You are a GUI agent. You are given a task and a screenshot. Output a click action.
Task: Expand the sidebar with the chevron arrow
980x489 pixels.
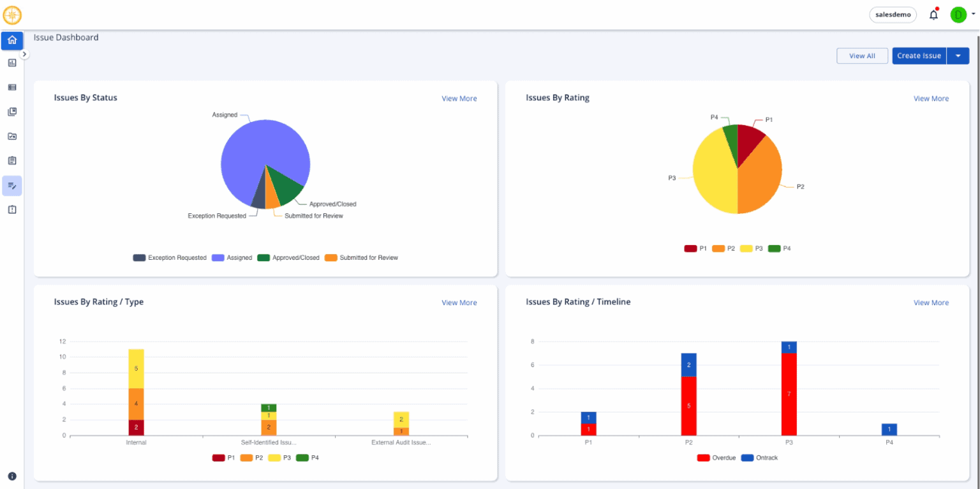pos(24,54)
